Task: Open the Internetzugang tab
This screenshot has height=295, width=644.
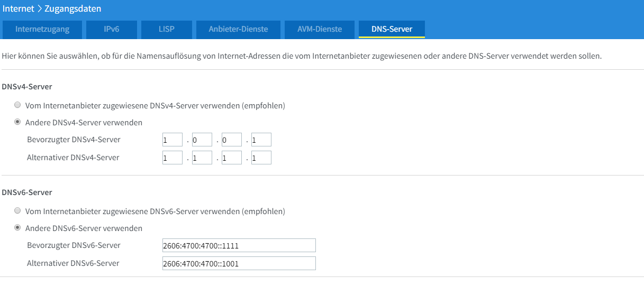Action: 42,30
